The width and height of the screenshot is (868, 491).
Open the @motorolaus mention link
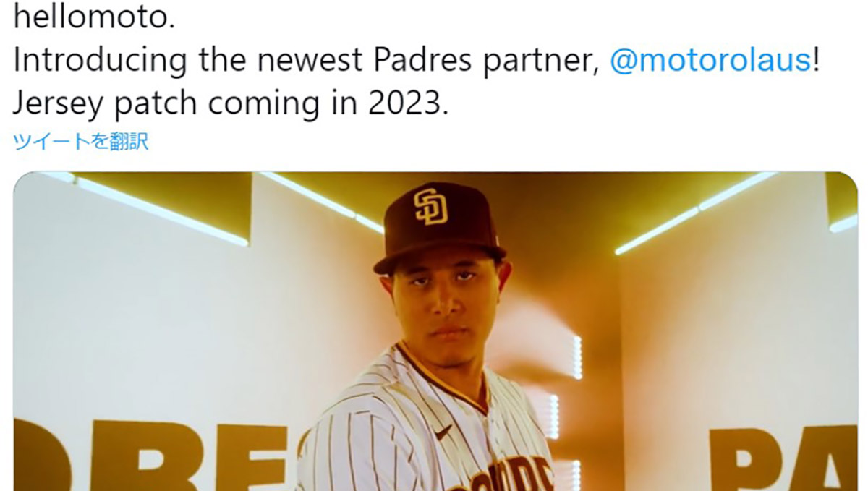click(x=710, y=61)
